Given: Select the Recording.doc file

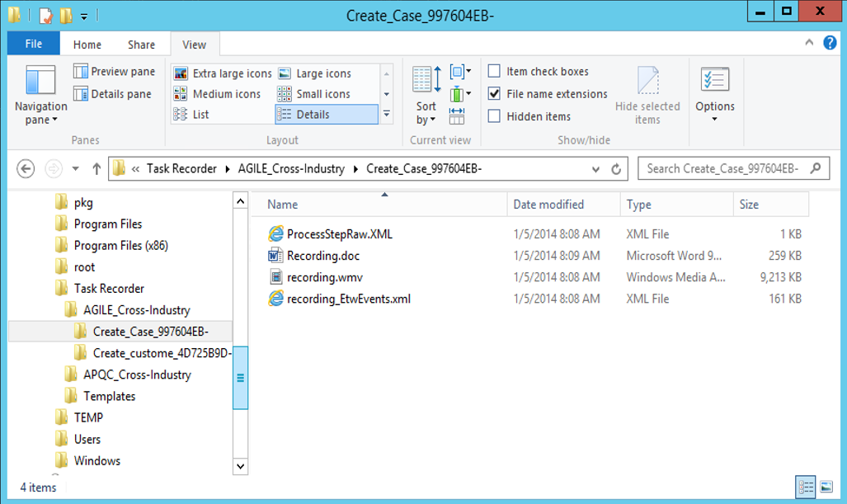Looking at the screenshot, I should [322, 256].
